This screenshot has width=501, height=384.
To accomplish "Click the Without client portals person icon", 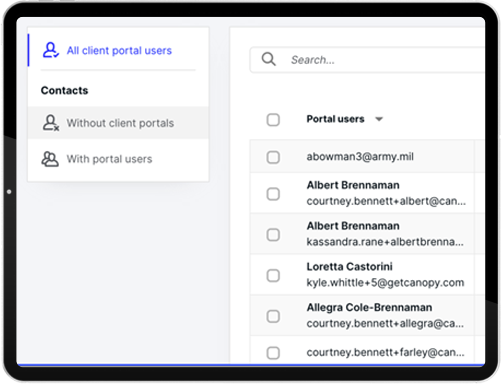I will 51,123.
